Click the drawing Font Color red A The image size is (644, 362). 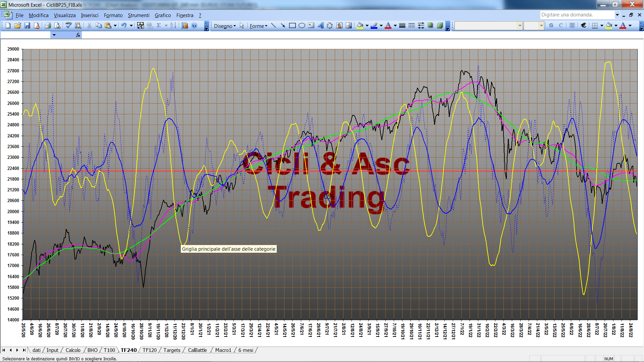click(x=388, y=25)
